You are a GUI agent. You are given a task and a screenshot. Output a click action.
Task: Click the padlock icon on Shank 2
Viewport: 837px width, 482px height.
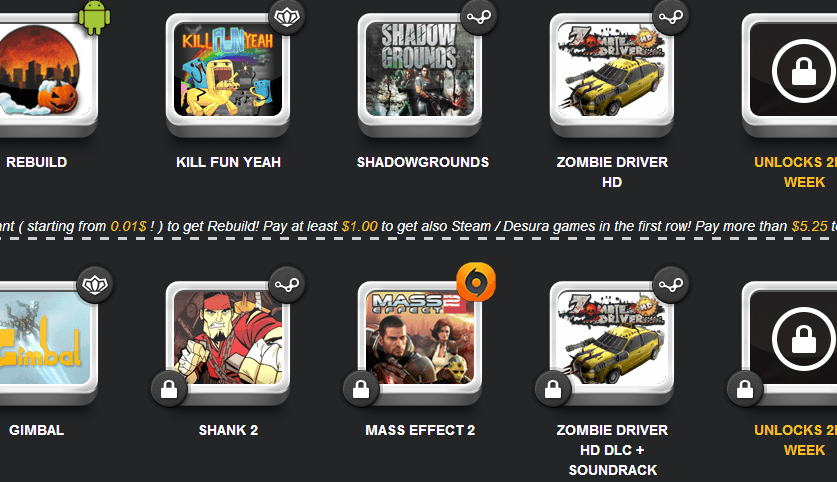click(x=169, y=389)
